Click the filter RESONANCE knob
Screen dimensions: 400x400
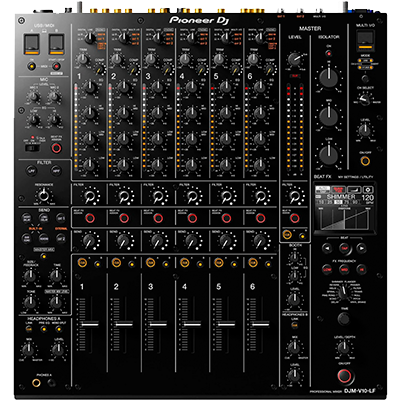pos(43,195)
